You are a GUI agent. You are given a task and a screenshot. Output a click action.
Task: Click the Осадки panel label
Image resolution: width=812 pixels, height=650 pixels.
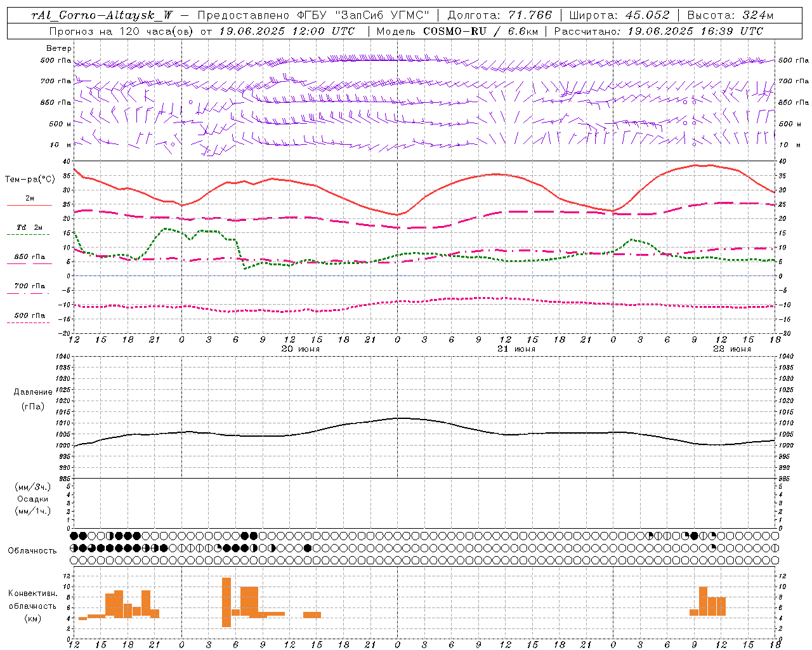coord(33,499)
